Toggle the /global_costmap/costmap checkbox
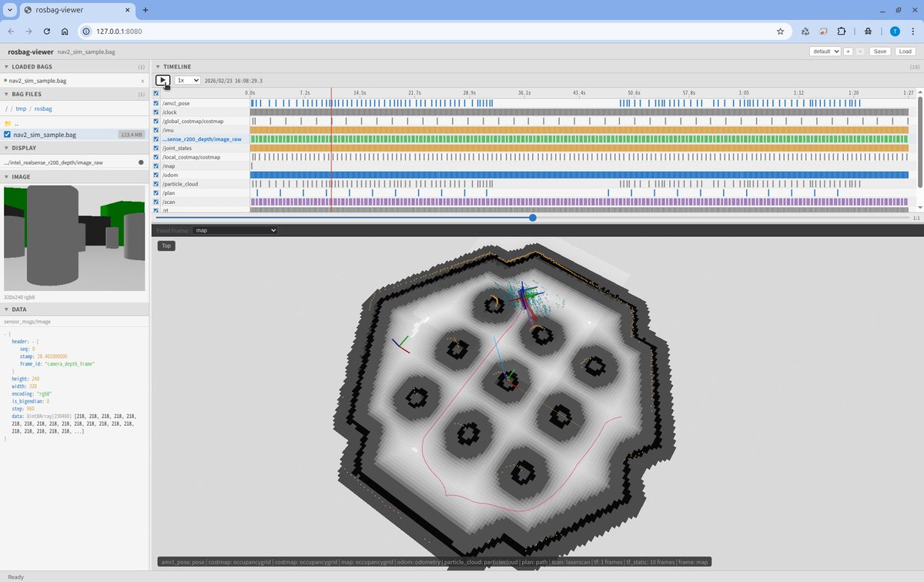Viewport: 924px width, 582px height. (x=156, y=121)
